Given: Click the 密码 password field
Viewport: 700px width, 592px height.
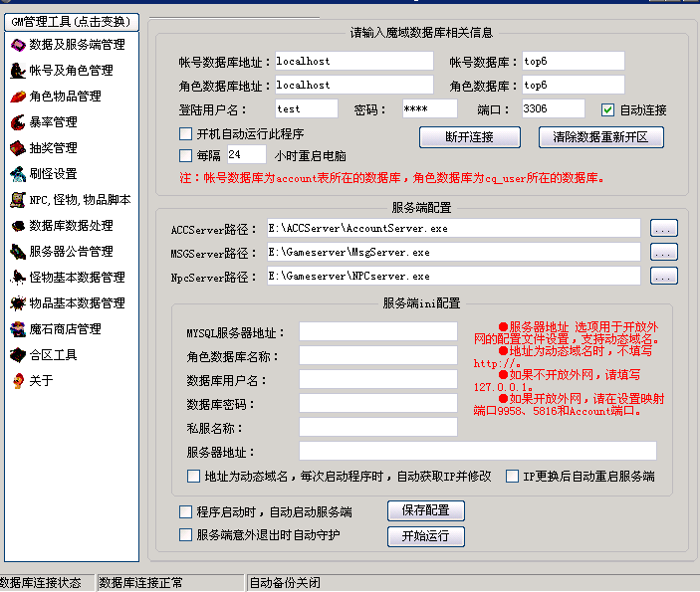Looking at the screenshot, I should 429,108.
